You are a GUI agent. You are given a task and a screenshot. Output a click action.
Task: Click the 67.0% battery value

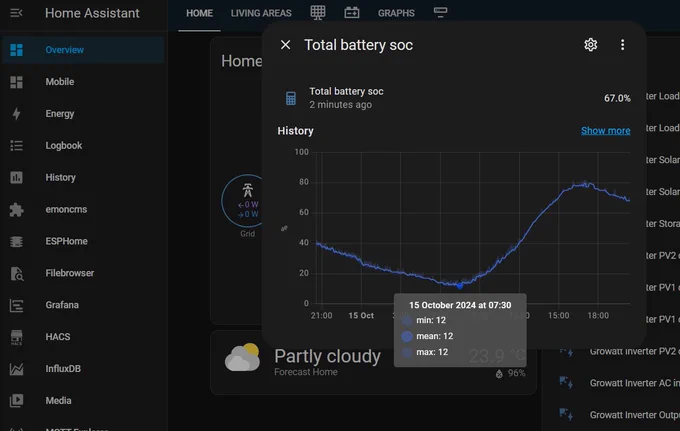tap(617, 98)
